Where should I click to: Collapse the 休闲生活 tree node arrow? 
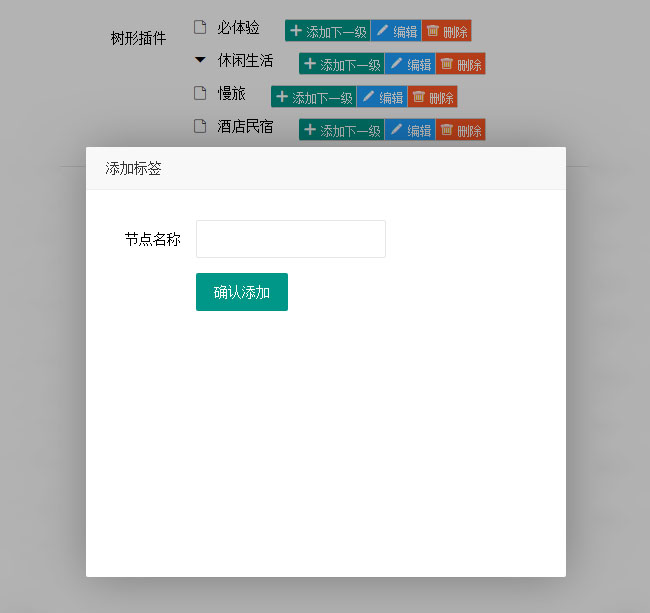(200, 60)
